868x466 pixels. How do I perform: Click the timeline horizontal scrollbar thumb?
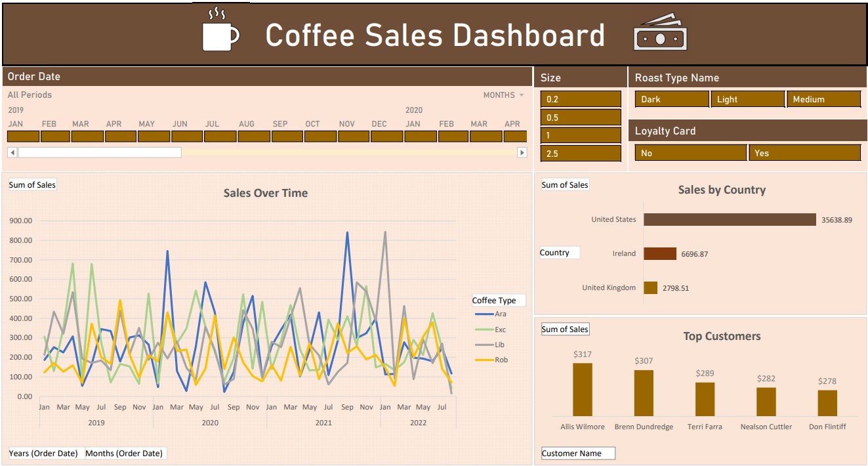pos(100,152)
